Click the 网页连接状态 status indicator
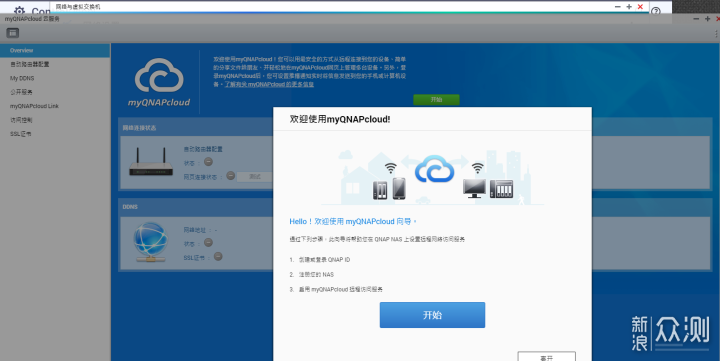 point(231,175)
